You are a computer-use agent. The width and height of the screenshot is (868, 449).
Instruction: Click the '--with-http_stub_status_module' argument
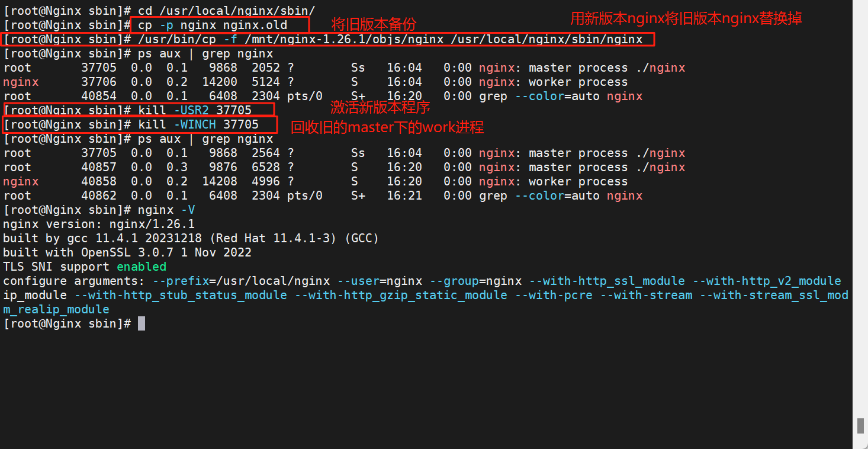[181, 295]
